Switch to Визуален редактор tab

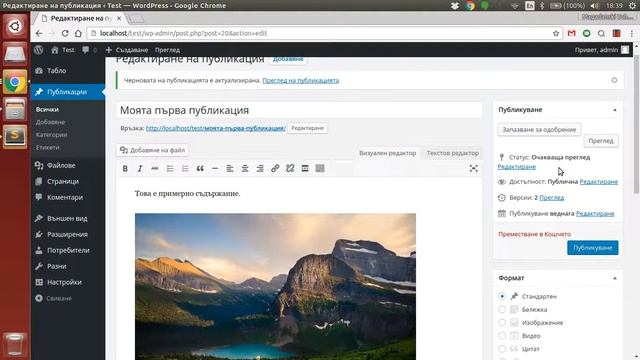387,153
